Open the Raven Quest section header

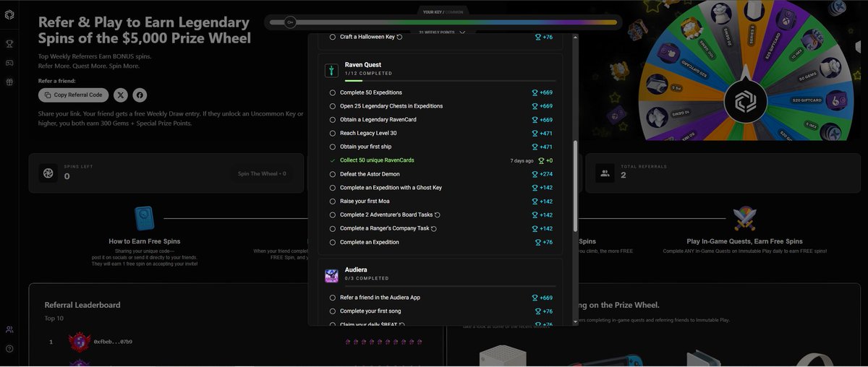pos(442,69)
